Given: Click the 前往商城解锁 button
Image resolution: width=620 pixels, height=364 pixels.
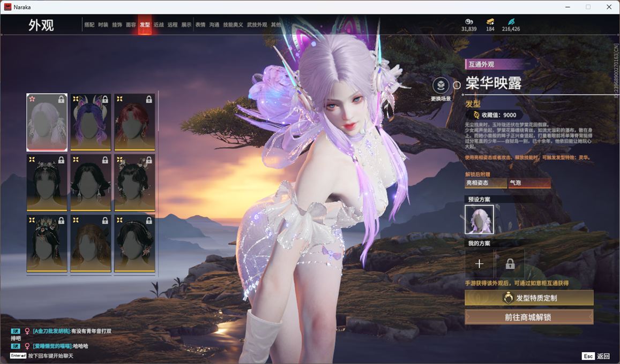Looking at the screenshot, I should point(529,317).
